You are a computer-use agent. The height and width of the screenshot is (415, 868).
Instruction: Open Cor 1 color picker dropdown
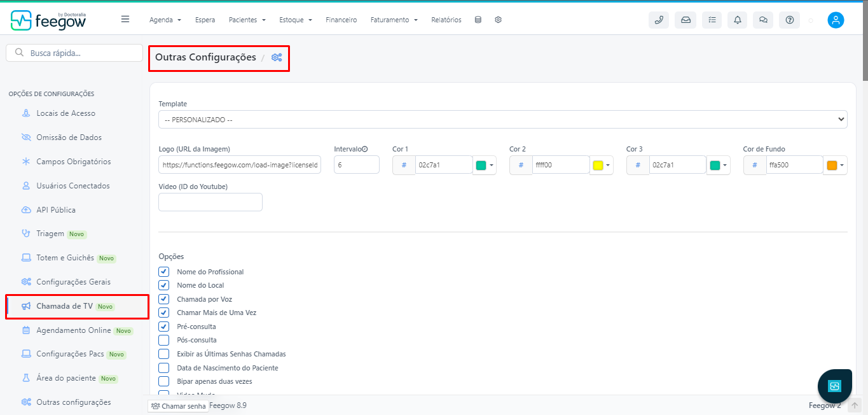coord(485,165)
